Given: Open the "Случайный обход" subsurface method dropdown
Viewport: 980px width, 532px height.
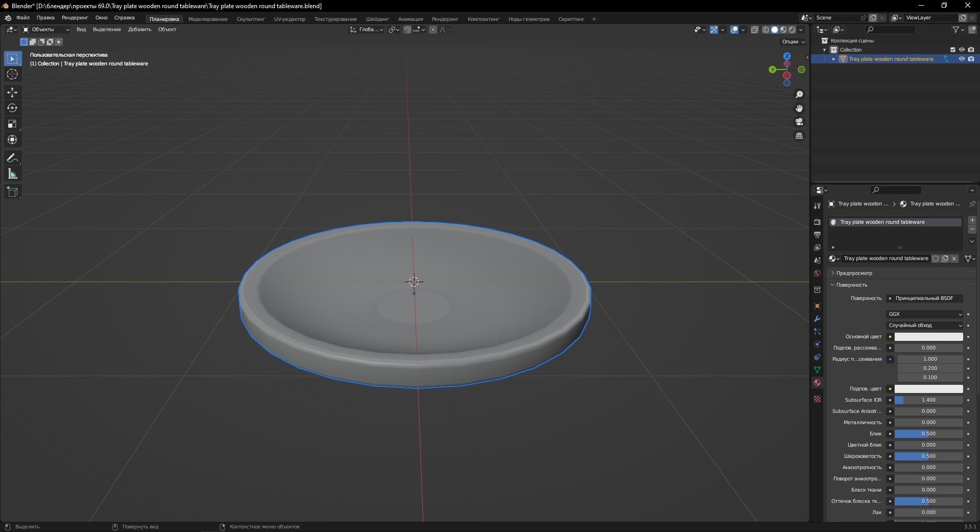Looking at the screenshot, I should 925,326.
